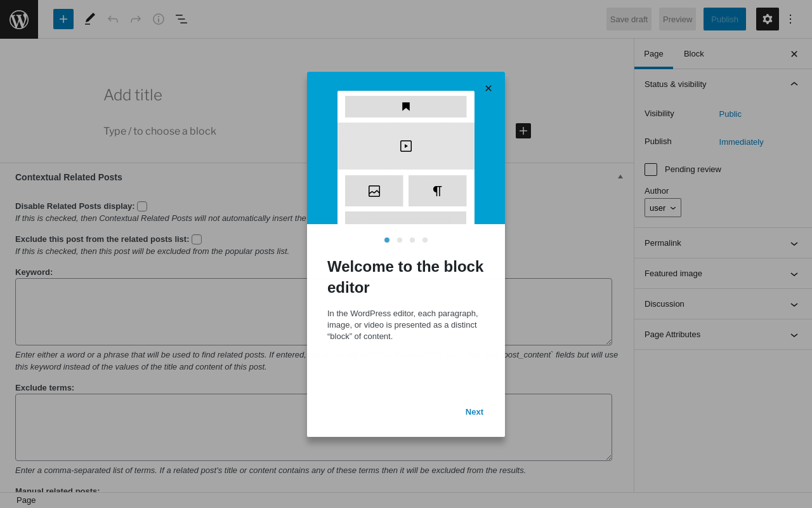
Task: Click Page breadcrumb in footer
Action: pyautogui.click(x=26, y=500)
